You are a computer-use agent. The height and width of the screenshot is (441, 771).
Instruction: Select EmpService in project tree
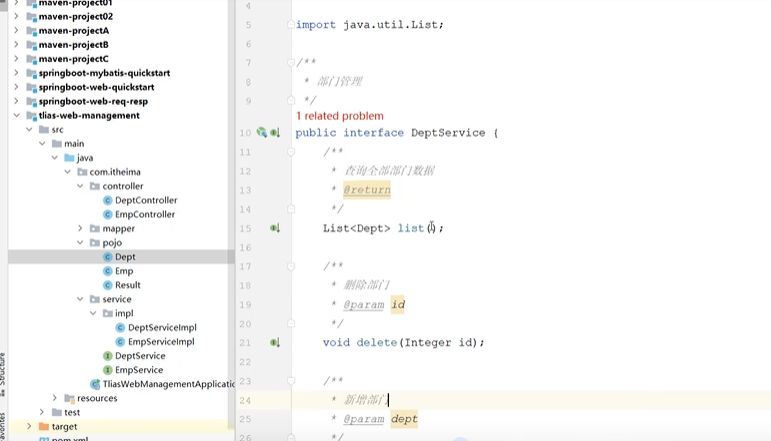pos(139,370)
